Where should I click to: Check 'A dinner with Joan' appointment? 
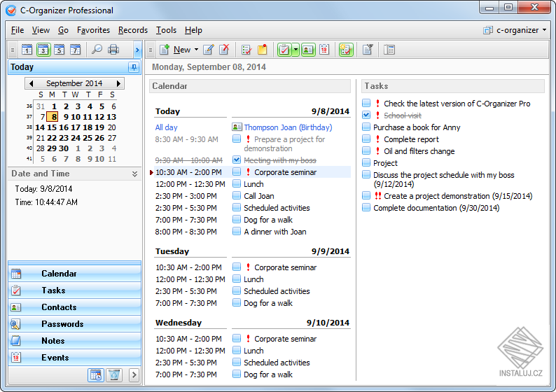[x=237, y=232]
